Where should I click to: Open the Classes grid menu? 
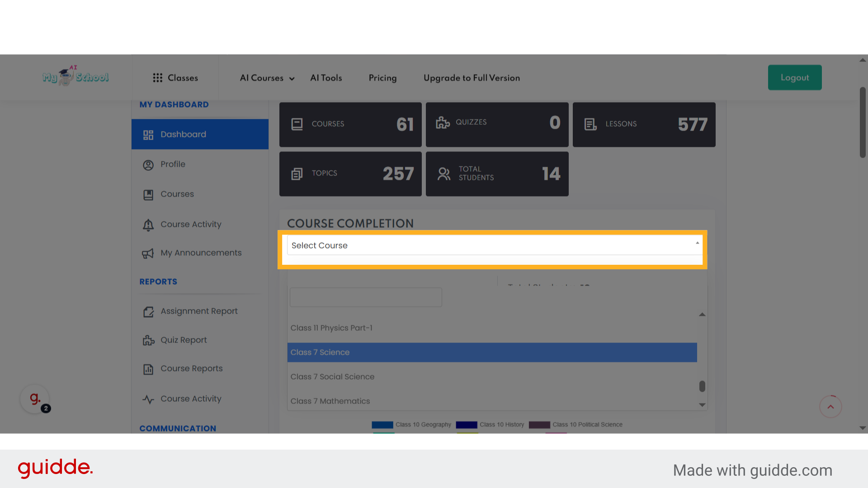click(175, 78)
